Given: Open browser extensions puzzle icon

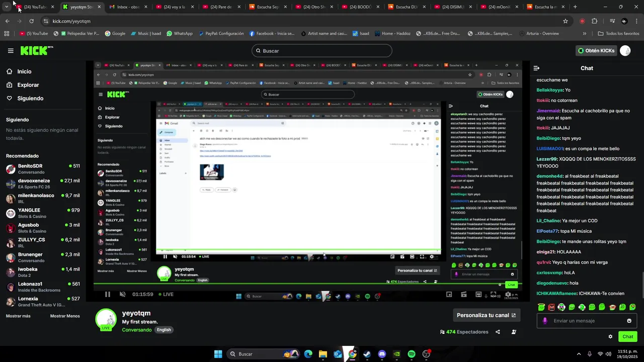Looking at the screenshot, I should coord(595,21).
